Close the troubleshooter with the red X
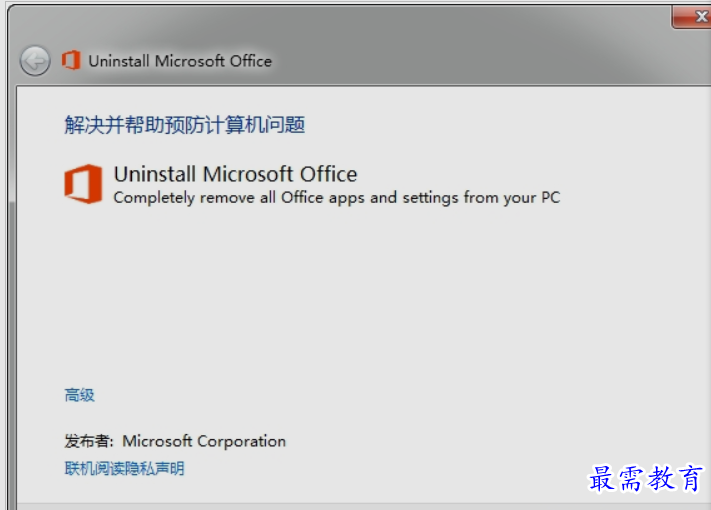 [692, 16]
